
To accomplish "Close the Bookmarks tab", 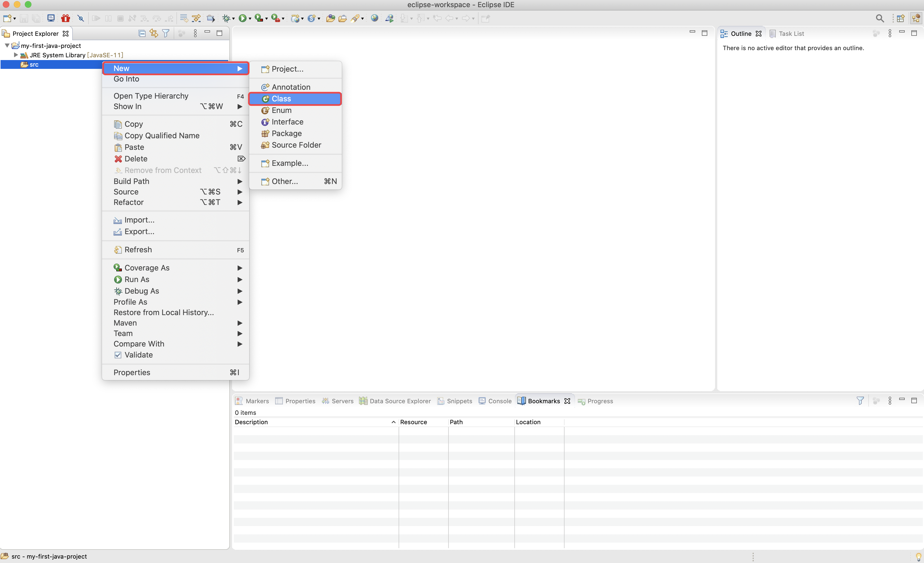I will coord(567,401).
